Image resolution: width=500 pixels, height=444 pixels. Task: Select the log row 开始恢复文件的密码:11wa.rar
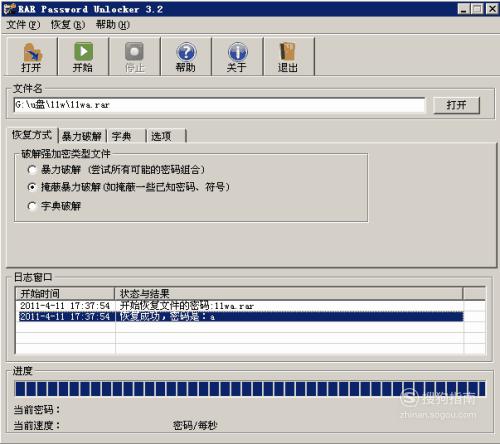pos(240,306)
